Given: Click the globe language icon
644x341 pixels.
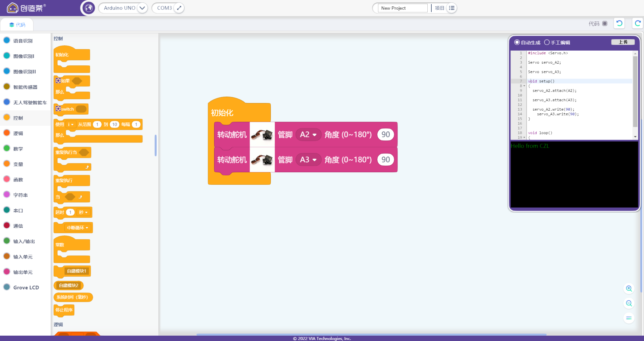Looking at the screenshot, I should [89, 8].
